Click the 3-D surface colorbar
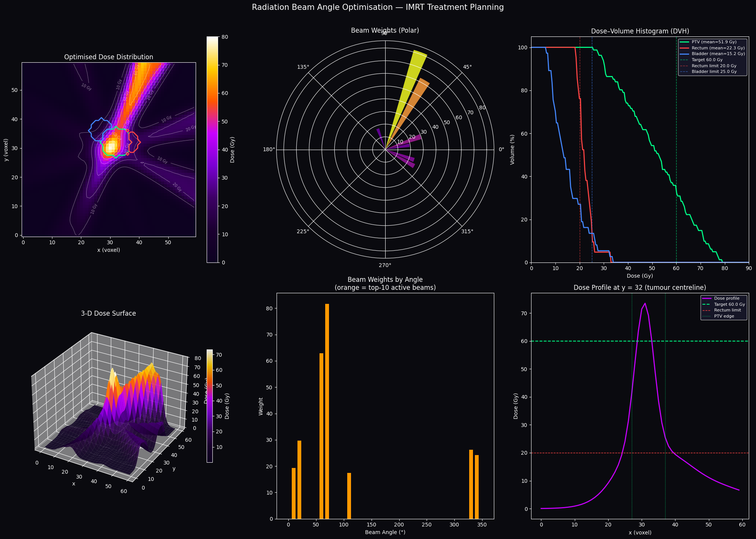This screenshot has width=756, height=539. tap(210, 406)
